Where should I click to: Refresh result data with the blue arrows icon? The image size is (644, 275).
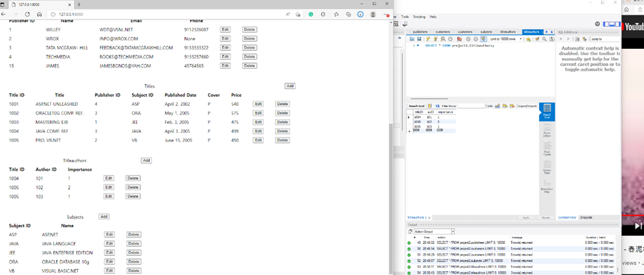tap(438, 106)
